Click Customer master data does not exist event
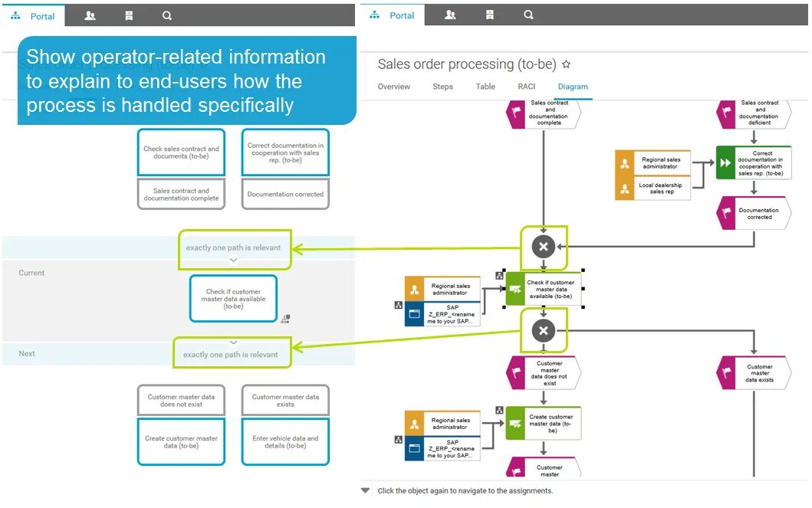Viewport: 812px width, 508px height. pyautogui.click(x=543, y=373)
